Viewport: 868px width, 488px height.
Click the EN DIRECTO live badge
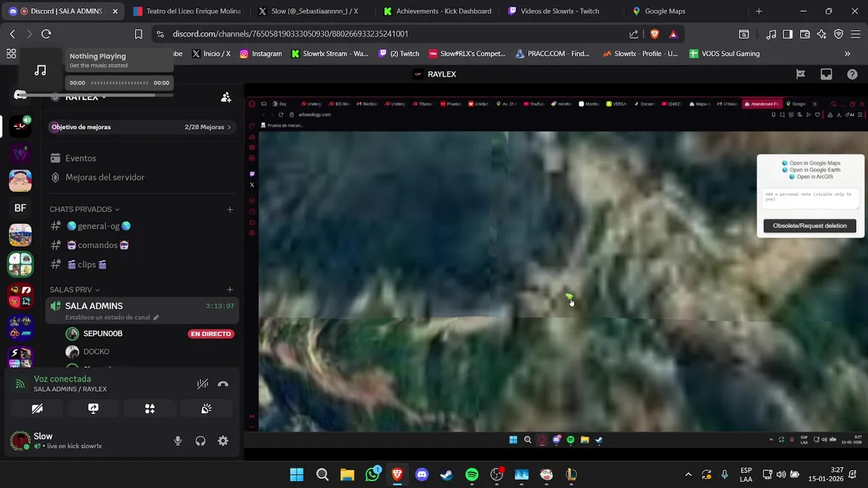(211, 334)
